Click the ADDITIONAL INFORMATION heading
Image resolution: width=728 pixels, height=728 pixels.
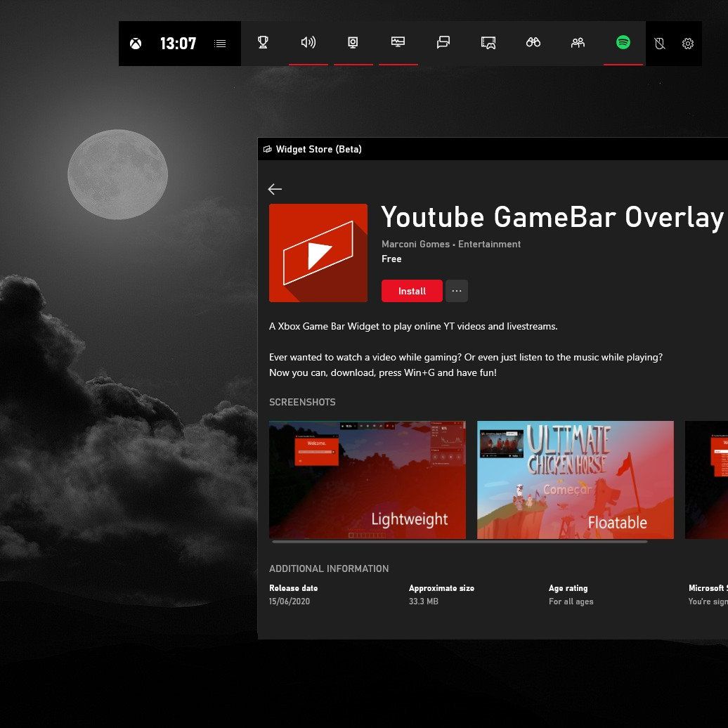click(329, 568)
